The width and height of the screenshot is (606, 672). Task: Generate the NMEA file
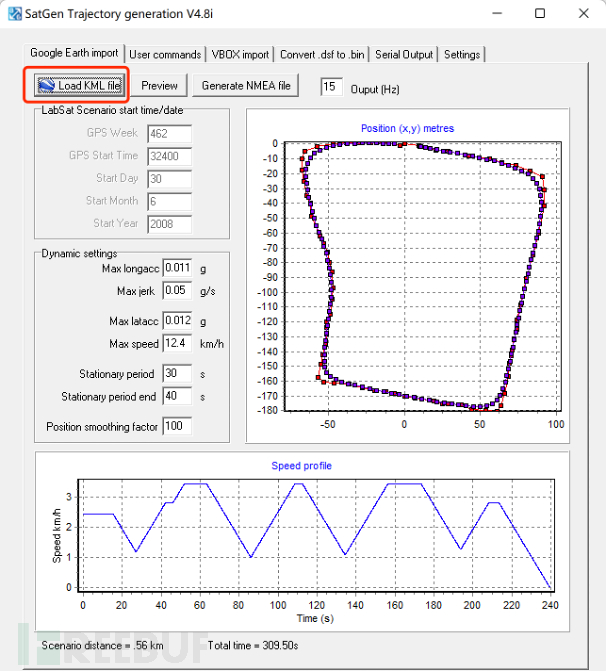point(246,85)
